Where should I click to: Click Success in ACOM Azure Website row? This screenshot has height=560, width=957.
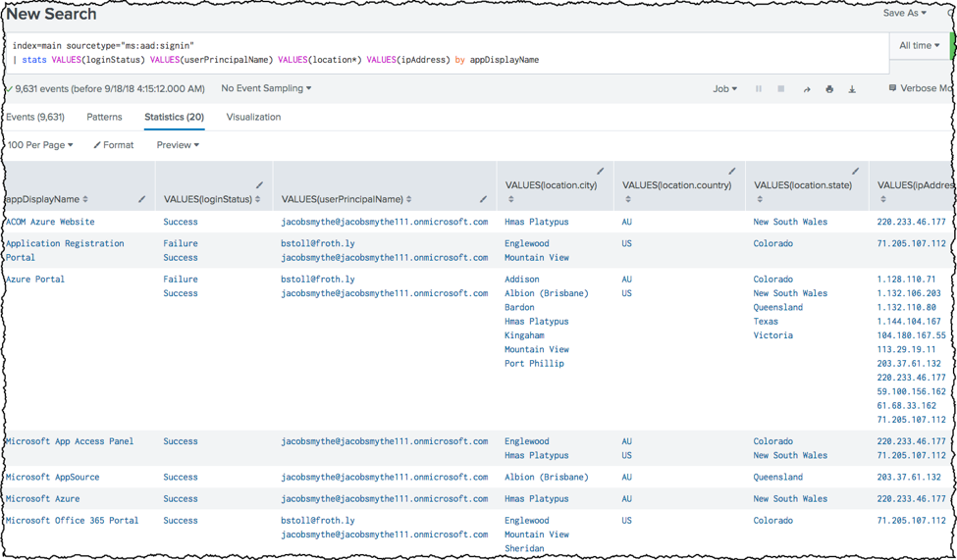180,222
